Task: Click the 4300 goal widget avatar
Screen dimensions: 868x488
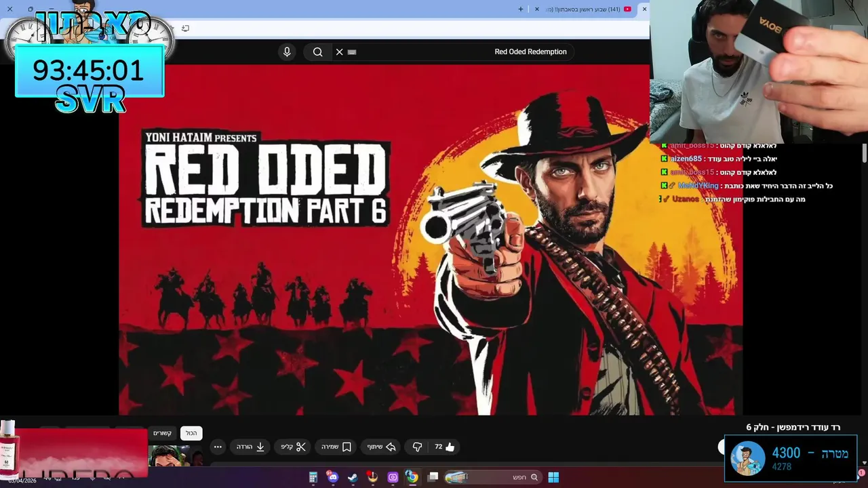Action: coord(748,459)
